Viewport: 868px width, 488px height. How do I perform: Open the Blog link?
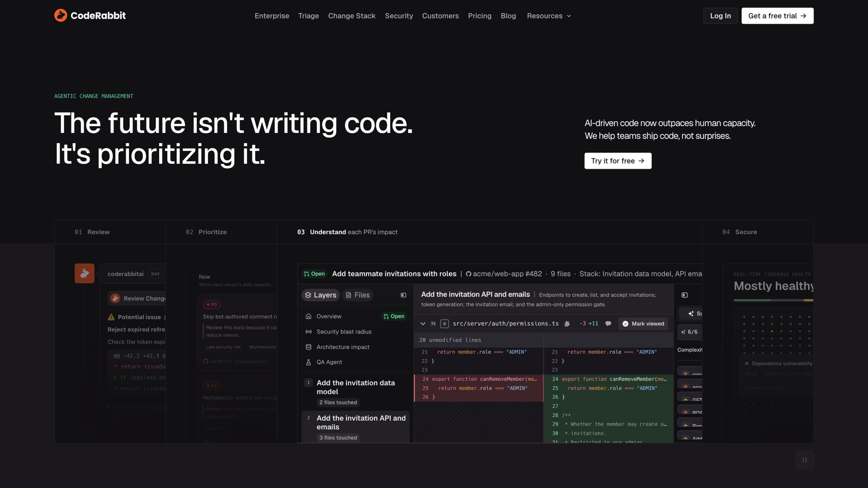(508, 16)
